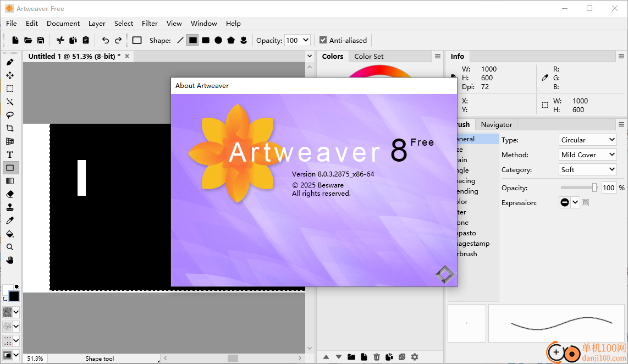This screenshot has height=364, width=628.
Task: Toggle the Anti-aliased checkbox
Action: [x=323, y=40]
